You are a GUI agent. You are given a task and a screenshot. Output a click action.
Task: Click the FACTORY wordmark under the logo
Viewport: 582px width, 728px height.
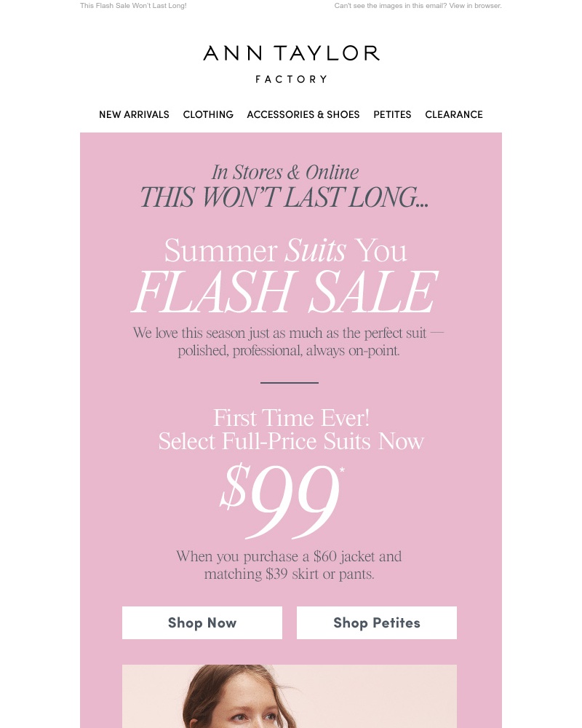291,79
